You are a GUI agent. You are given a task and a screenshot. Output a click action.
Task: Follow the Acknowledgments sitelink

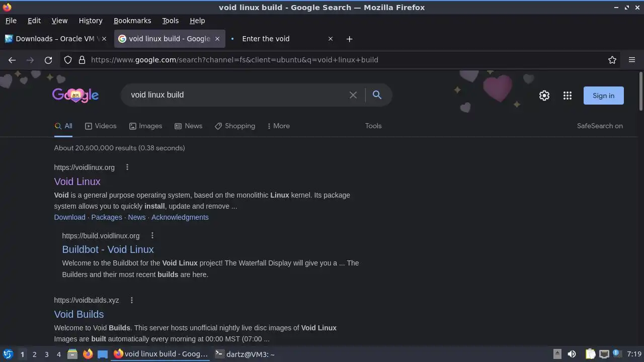180,217
